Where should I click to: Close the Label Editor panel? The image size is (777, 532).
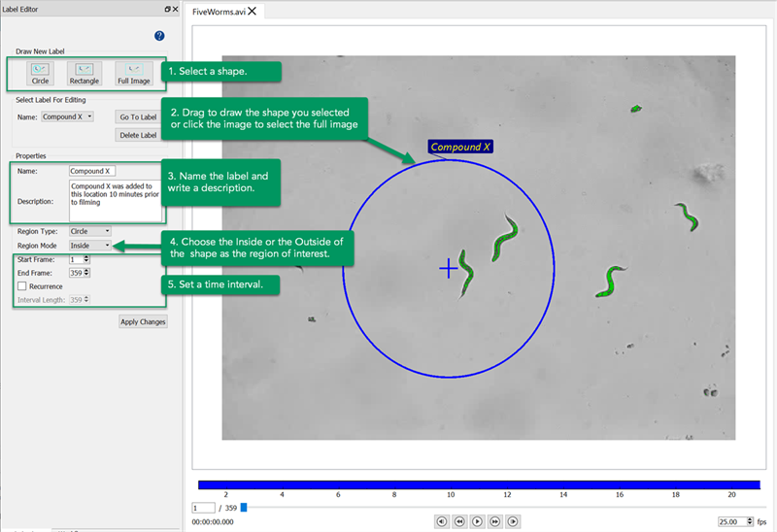[175, 9]
